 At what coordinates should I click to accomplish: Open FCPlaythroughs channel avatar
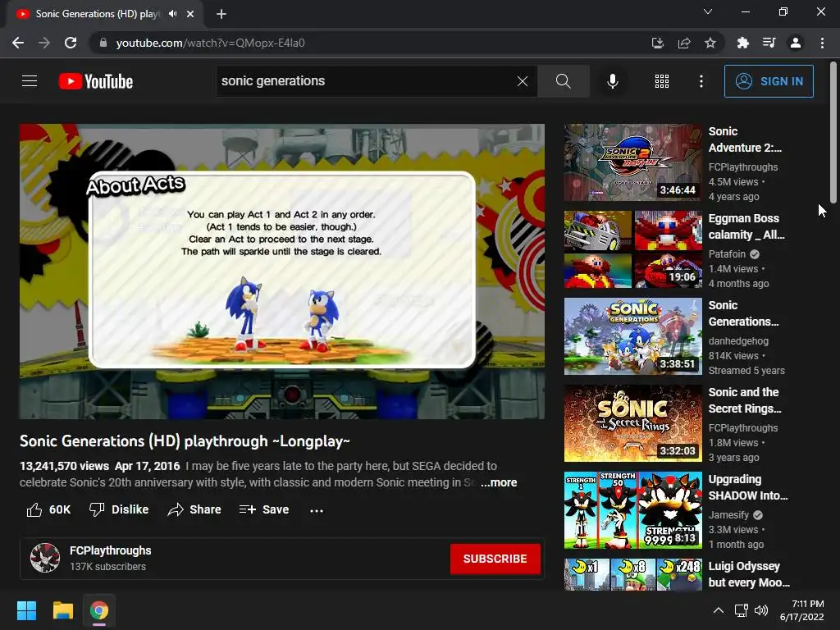[45, 558]
